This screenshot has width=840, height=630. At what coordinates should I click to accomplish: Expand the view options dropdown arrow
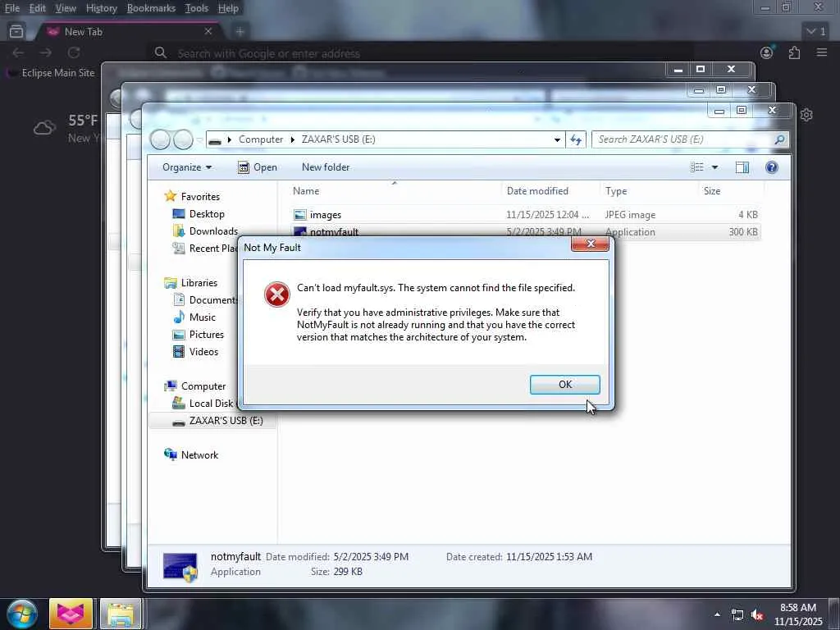[714, 167]
